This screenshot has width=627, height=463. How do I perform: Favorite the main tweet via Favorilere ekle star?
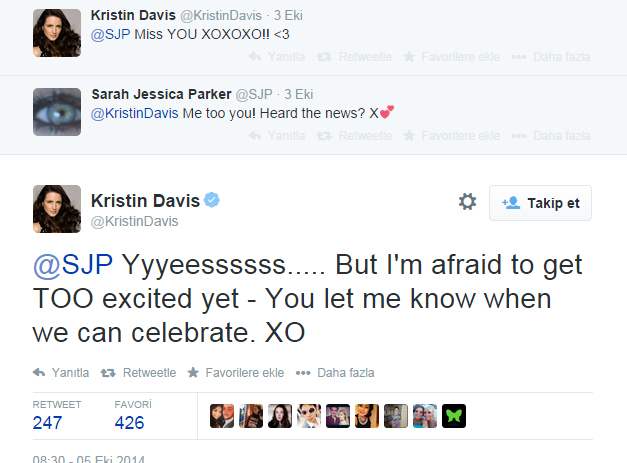pyautogui.click(x=236, y=373)
